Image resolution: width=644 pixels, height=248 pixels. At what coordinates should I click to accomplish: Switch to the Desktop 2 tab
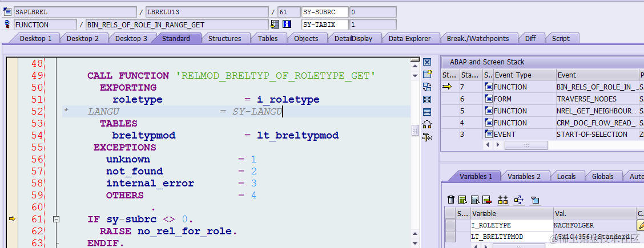coord(83,39)
